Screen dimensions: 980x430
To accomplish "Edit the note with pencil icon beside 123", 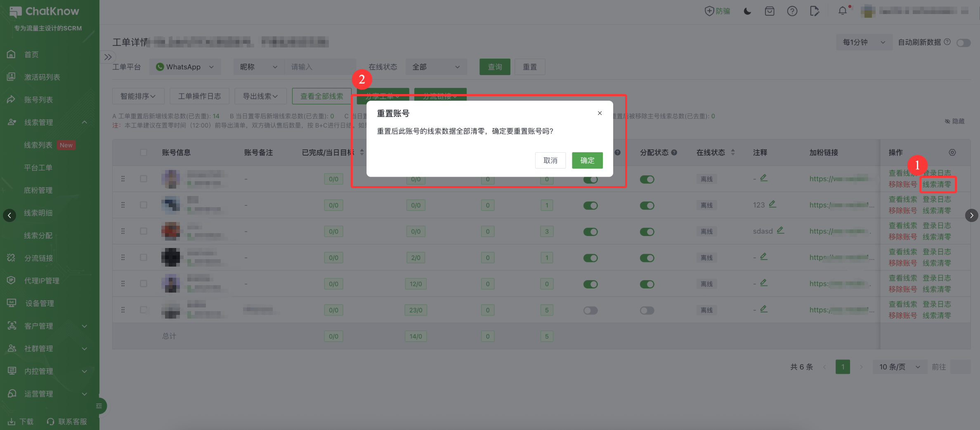I will pyautogui.click(x=772, y=204).
